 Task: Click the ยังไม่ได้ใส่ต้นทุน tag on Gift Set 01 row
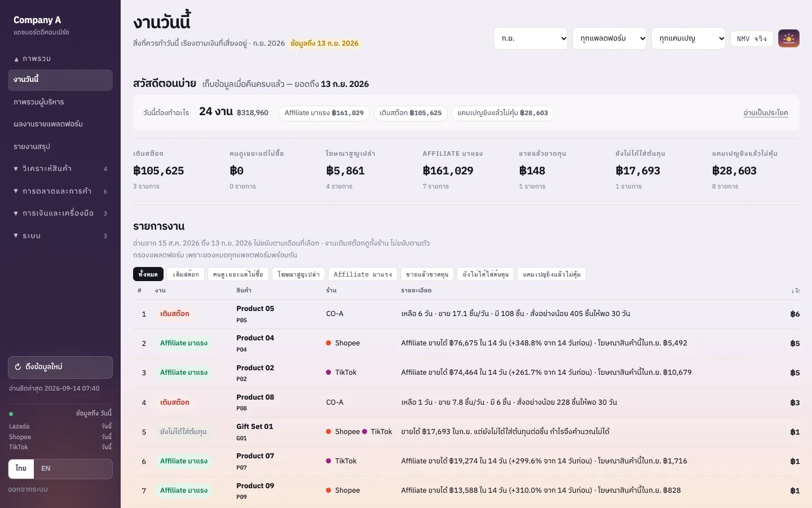[x=183, y=432]
